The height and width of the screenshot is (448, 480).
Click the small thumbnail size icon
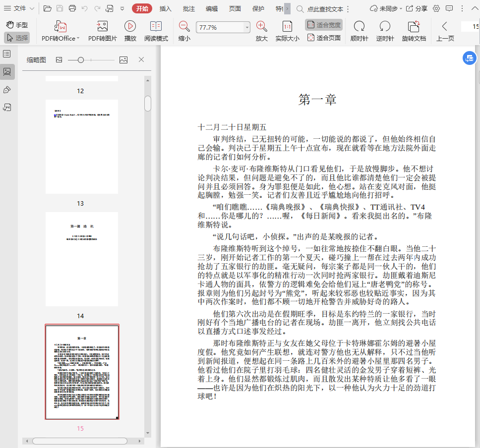(59, 60)
